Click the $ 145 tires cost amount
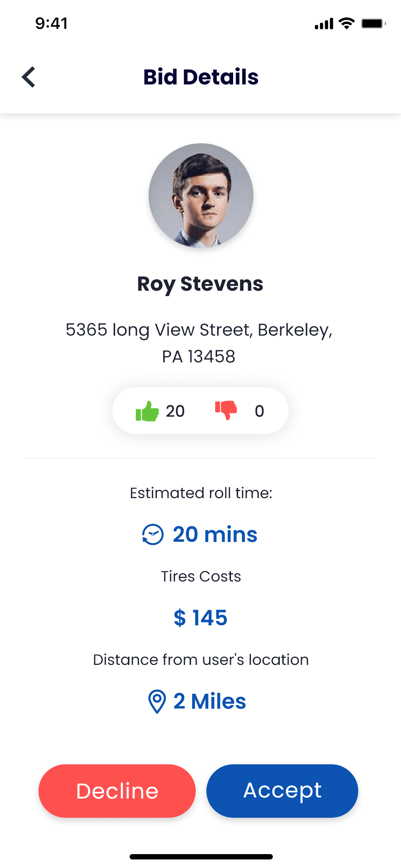Screen dimensions: 401x868 pyautogui.click(x=200, y=618)
